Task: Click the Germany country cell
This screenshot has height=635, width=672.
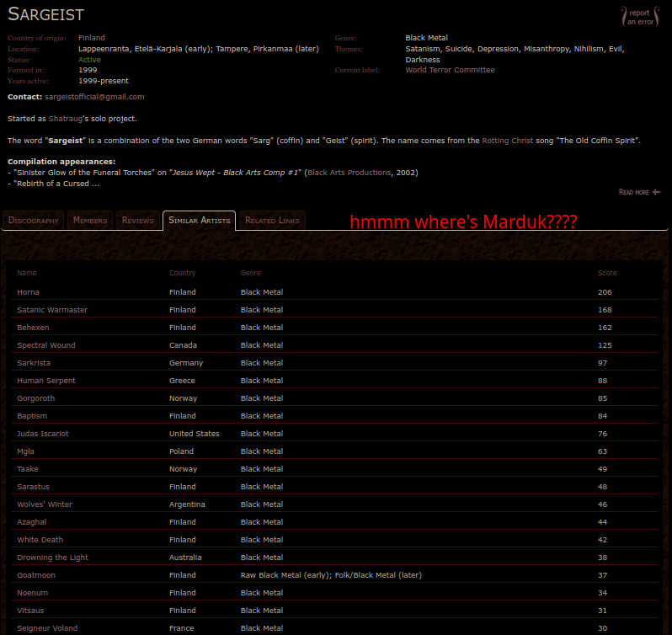Action: 186,363
